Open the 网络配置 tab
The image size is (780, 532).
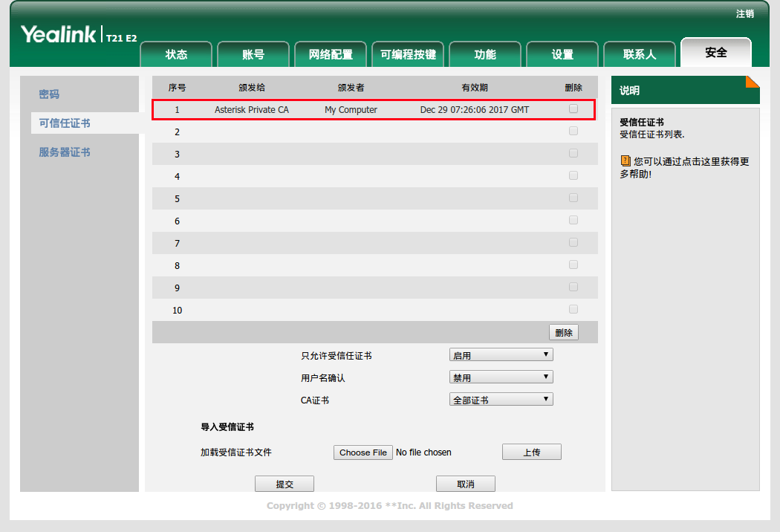coord(331,54)
